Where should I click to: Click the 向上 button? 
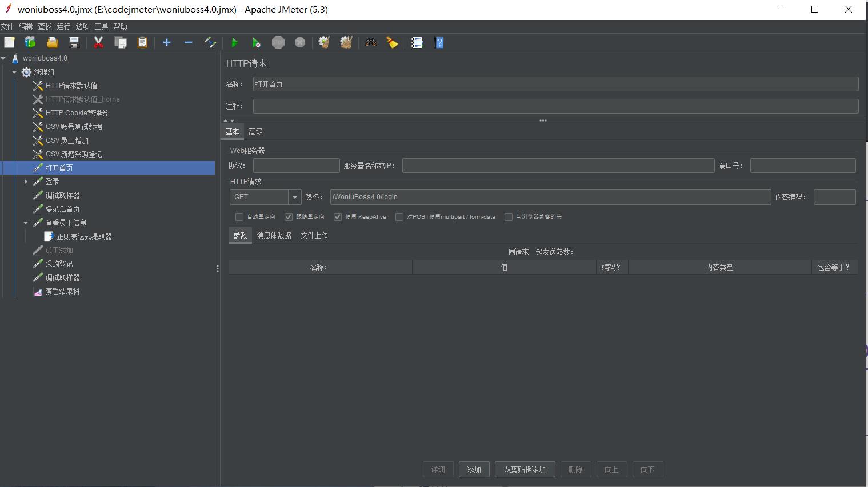[611, 469]
